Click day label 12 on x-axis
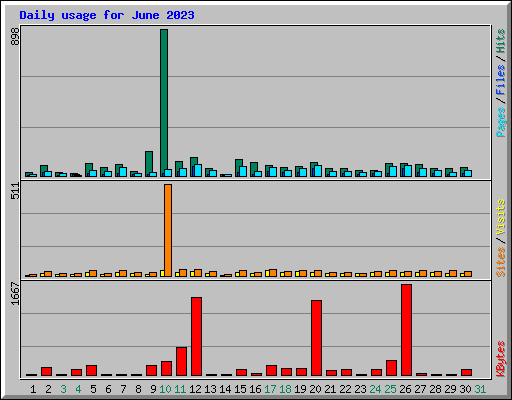 coord(195,389)
